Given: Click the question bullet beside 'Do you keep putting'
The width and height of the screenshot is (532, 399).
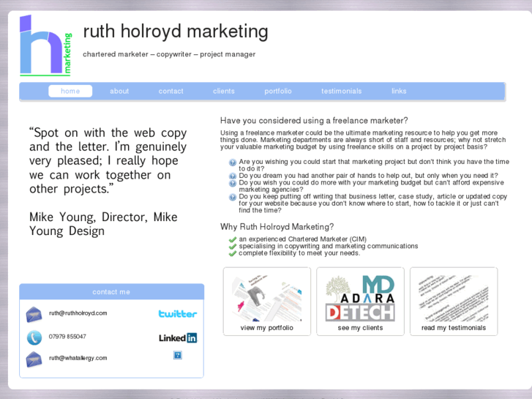Looking at the screenshot, I should click(233, 197).
